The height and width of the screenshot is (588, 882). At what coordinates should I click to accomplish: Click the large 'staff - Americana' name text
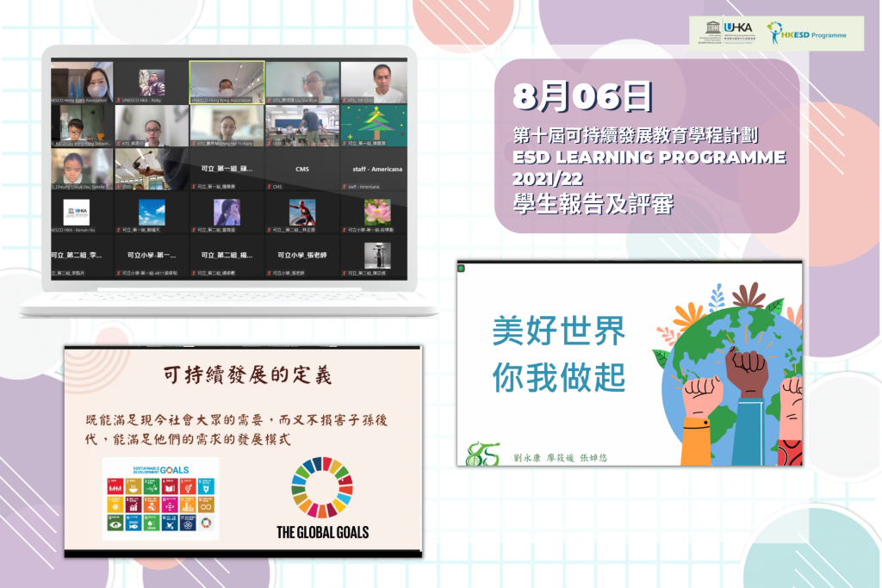tap(377, 169)
